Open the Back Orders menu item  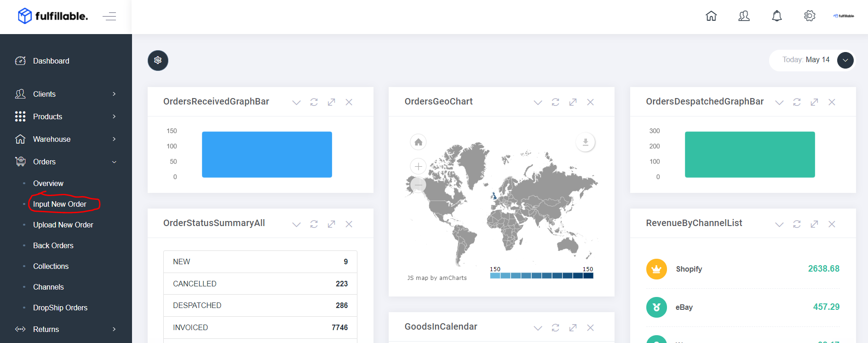[x=53, y=245]
